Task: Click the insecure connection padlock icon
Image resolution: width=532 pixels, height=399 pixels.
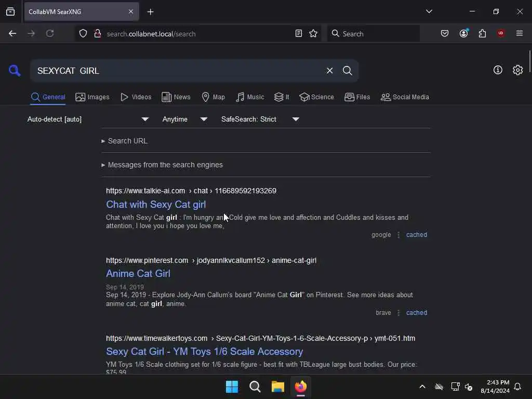Action: [x=97, y=33]
